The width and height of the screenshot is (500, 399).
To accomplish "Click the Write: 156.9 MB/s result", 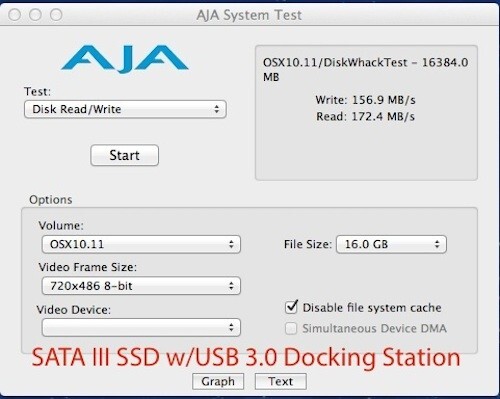I will [x=365, y=100].
